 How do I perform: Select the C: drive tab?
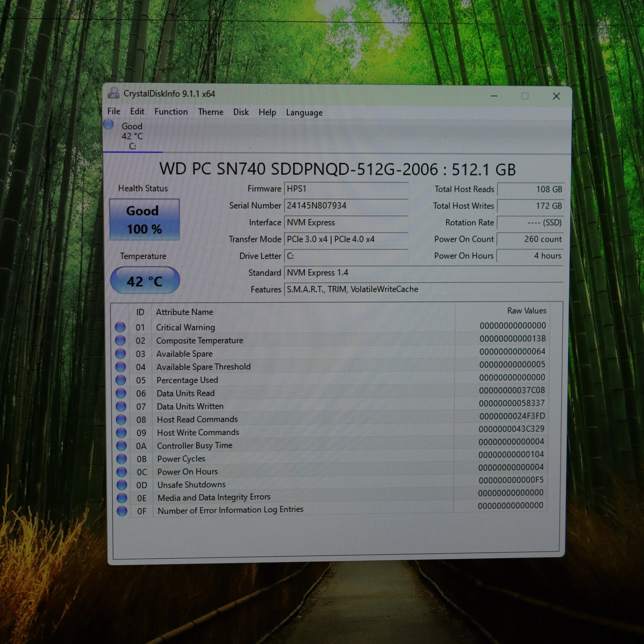(x=132, y=137)
